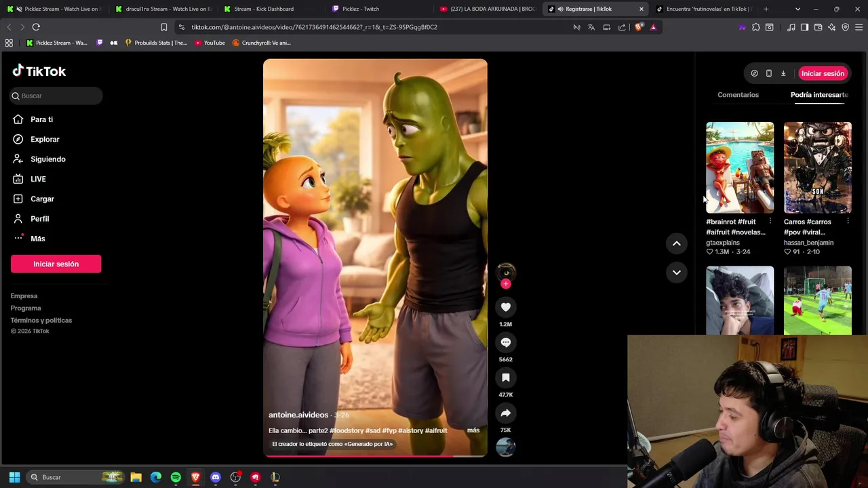Expand the Programa footer section

pyautogui.click(x=26, y=308)
